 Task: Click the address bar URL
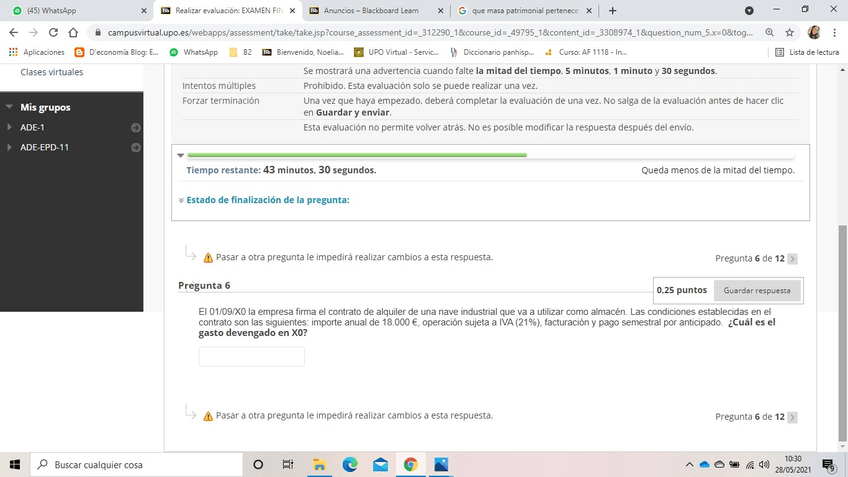tap(430, 32)
